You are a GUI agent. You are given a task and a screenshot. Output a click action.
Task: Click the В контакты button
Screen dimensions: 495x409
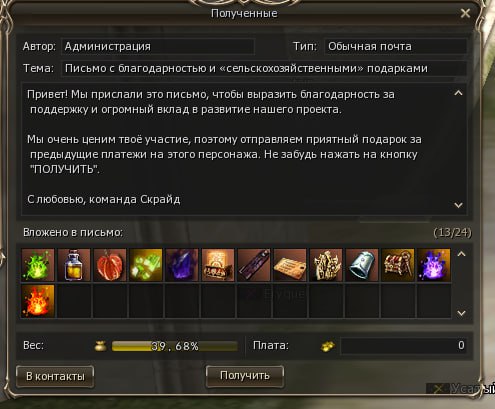click(55, 377)
